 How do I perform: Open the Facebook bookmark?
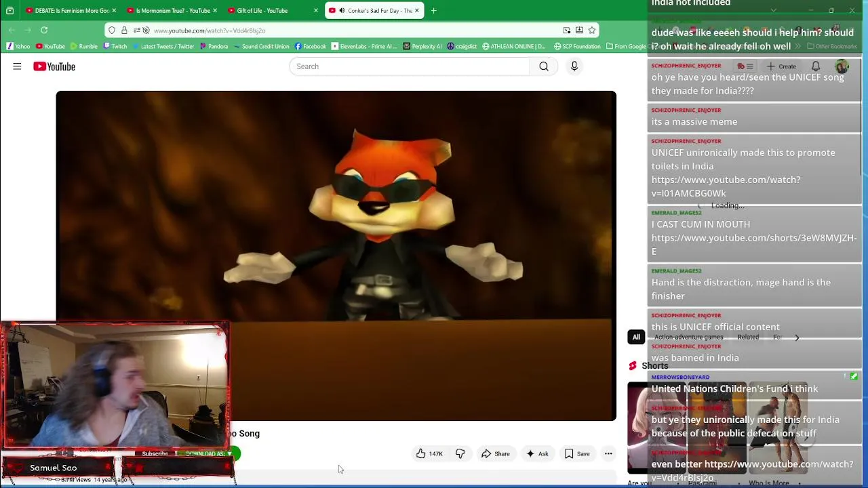click(x=311, y=46)
